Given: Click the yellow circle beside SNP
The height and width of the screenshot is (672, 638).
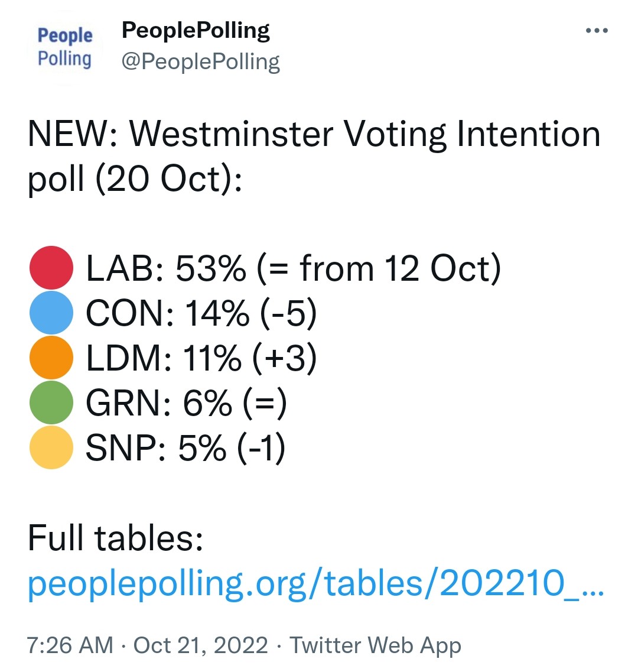Looking at the screenshot, I should click(x=51, y=447).
